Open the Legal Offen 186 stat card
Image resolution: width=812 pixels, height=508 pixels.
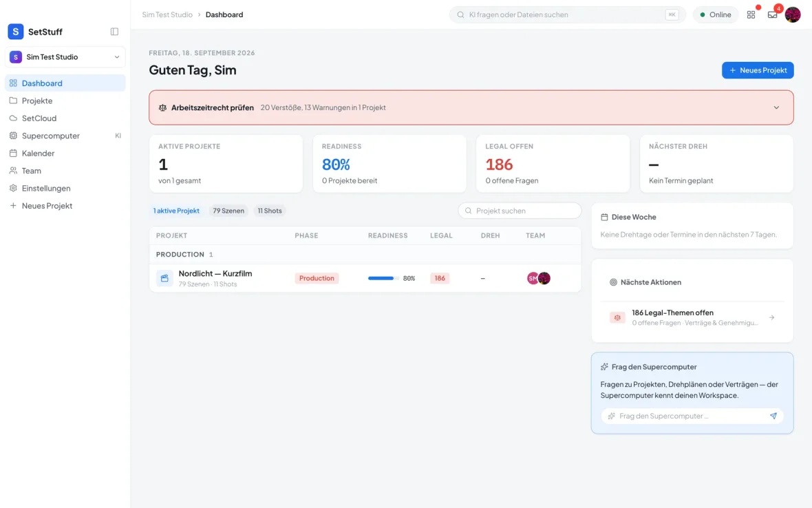click(x=553, y=164)
